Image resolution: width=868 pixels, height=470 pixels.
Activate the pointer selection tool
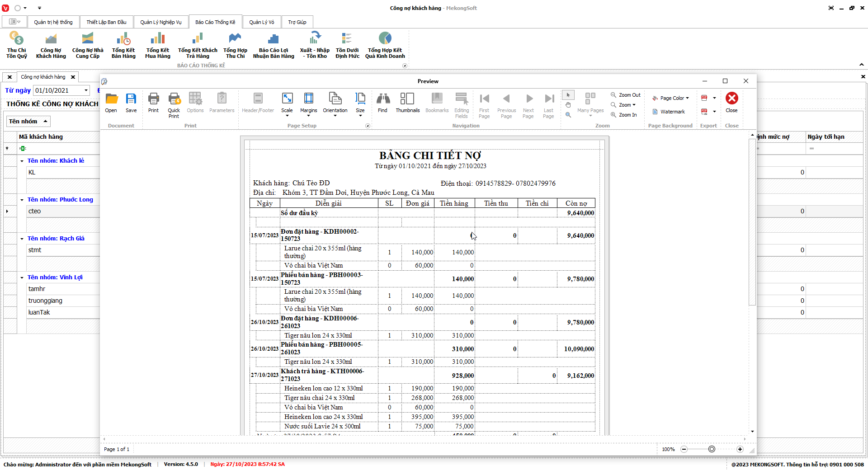tap(568, 95)
